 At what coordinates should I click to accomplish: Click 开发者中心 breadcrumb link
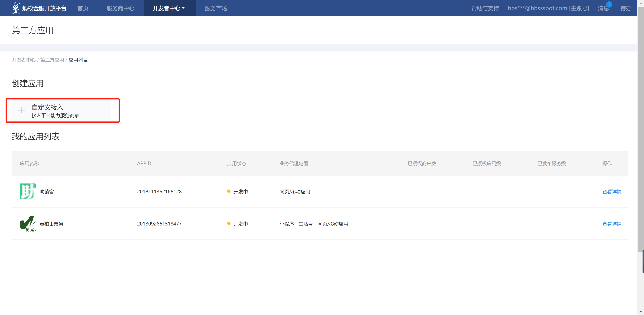click(x=24, y=60)
